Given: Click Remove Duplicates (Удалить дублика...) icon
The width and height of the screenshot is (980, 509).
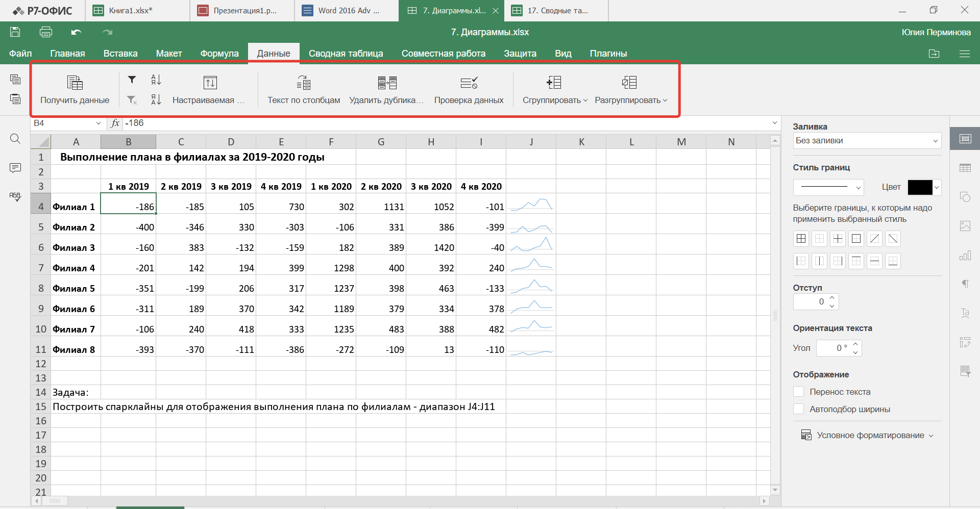Looking at the screenshot, I should 387,83.
